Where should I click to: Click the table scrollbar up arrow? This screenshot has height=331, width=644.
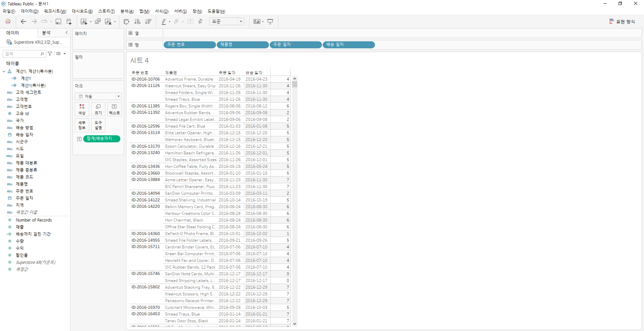tap(294, 79)
